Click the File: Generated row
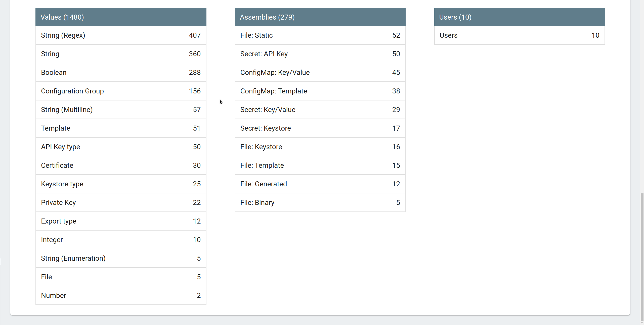The width and height of the screenshot is (644, 325). pyautogui.click(x=320, y=184)
